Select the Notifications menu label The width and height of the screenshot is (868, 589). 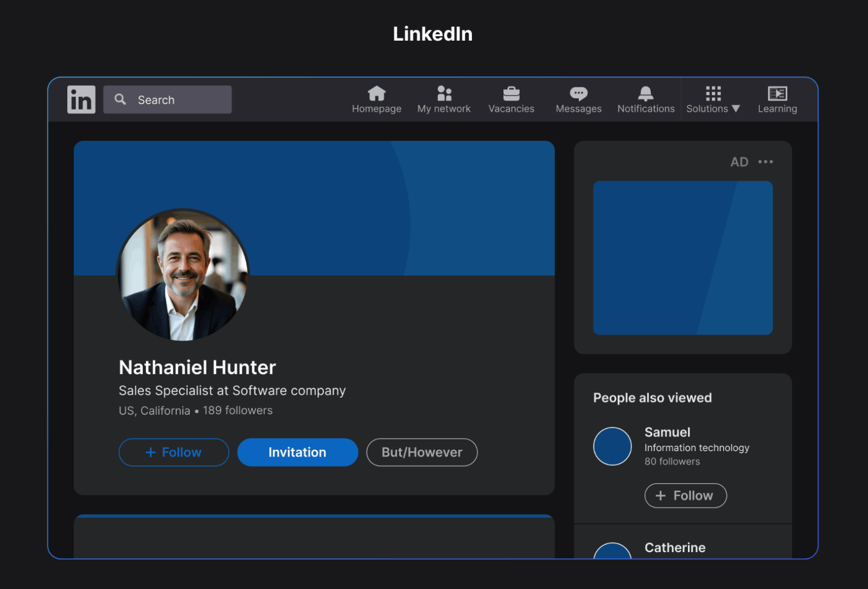point(646,109)
